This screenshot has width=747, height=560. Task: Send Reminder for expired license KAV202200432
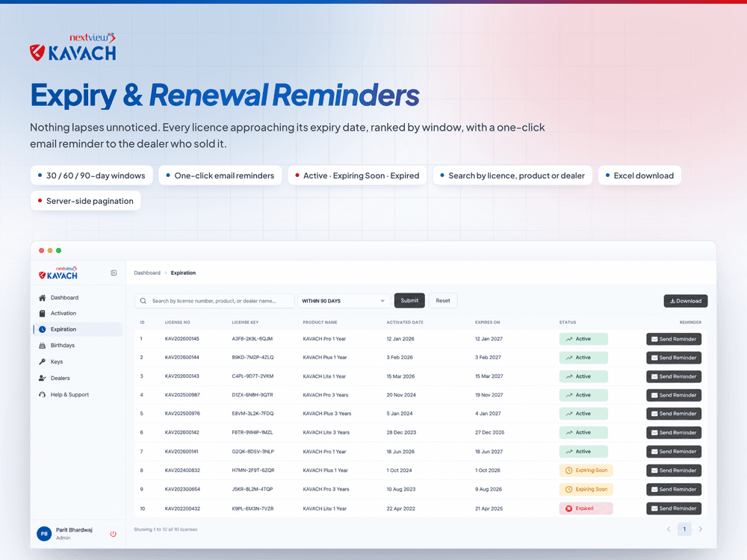pyautogui.click(x=674, y=508)
